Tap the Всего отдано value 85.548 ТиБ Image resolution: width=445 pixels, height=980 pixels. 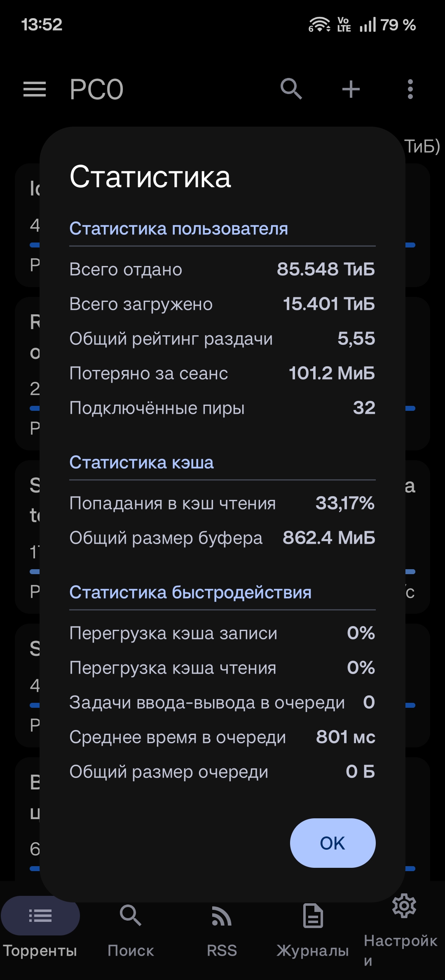[x=326, y=269]
